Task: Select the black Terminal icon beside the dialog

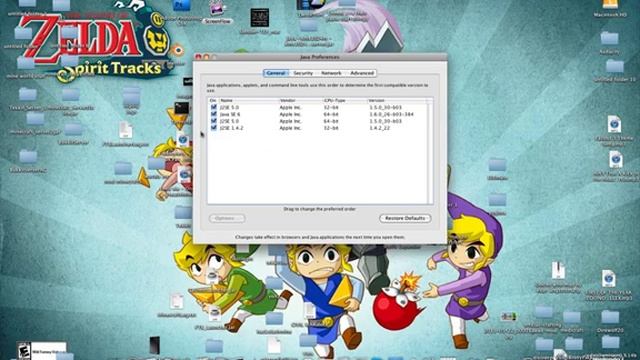Action: [182, 108]
